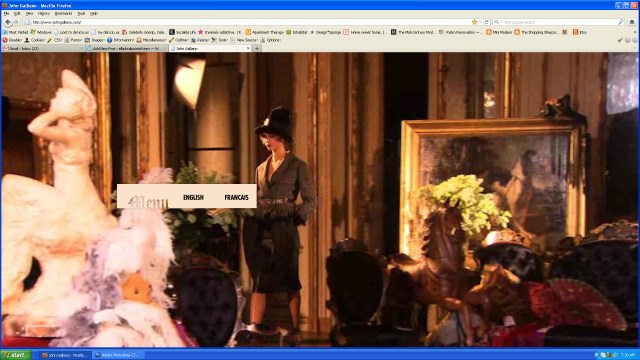
Task: Click the Windows Start button
Action: [x=16, y=355]
